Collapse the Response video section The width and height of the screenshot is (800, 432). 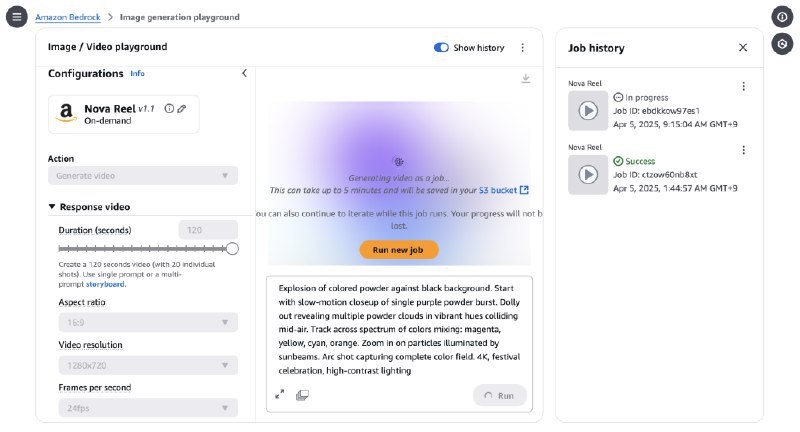[53, 207]
